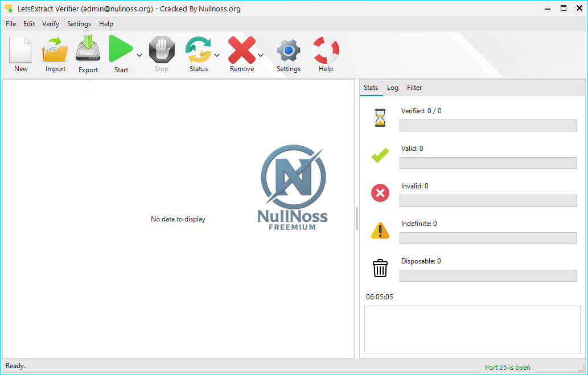The height and width of the screenshot is (375, 588).
Task: Click the red X Remove icon
Action: pyautogui.click(x=241, y=50)
